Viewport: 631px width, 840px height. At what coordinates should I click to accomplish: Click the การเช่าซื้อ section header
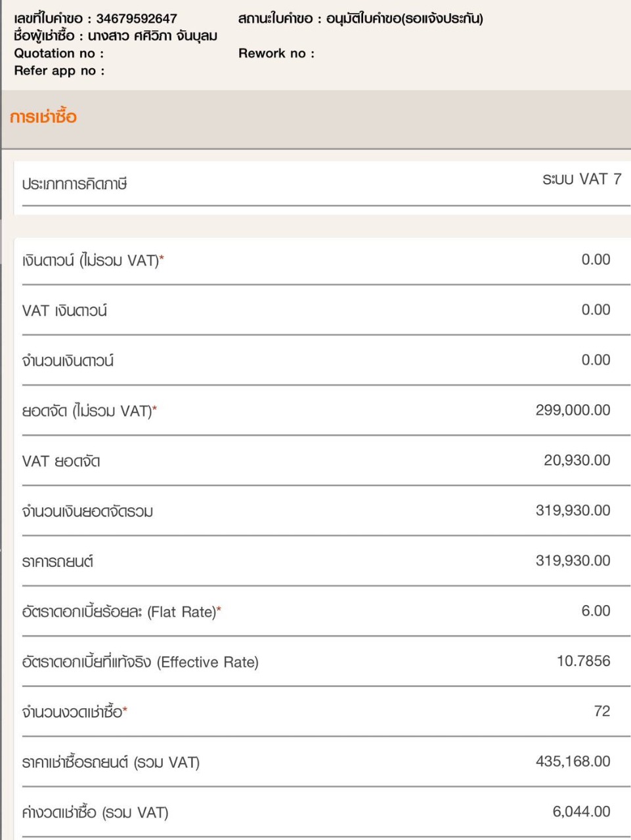tap(43, 117)
